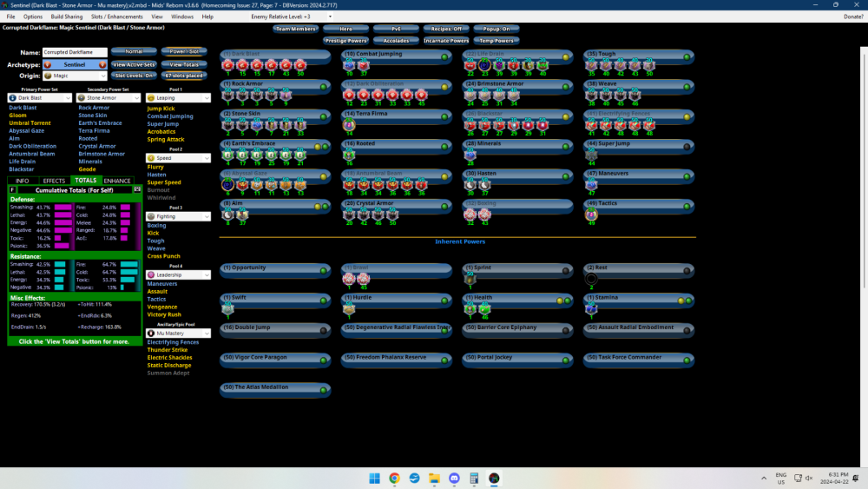The width and height of the screenshot is (868, 489).
Task: Select Health's level 46 enhancement slot
Action: pos(484,309)
